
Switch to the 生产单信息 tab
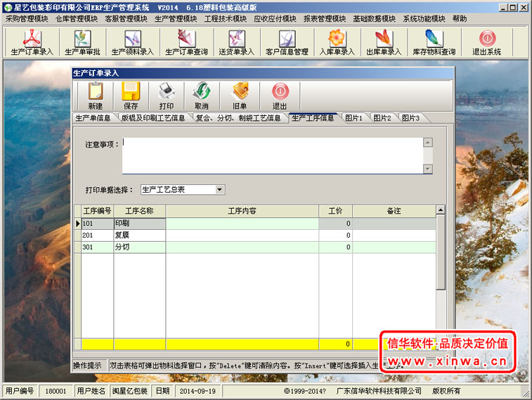coord(93,118)
